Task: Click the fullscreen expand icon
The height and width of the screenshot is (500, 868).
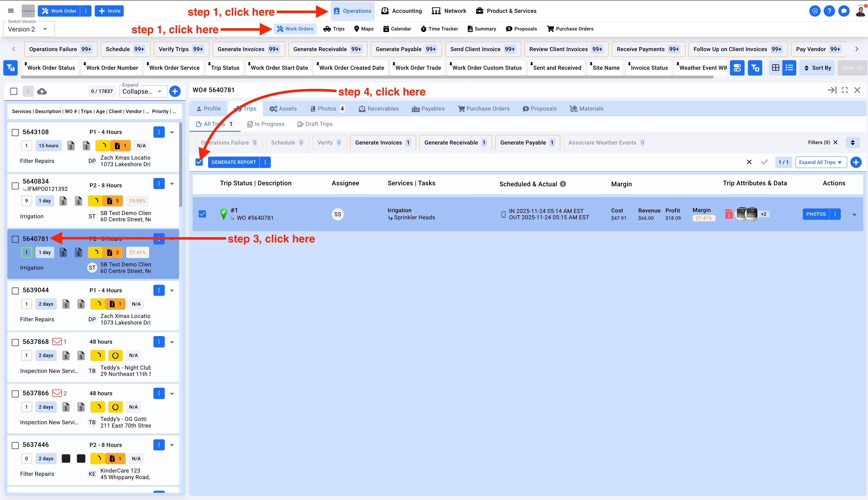Action: pyautogui.click(x=845, y=90)
